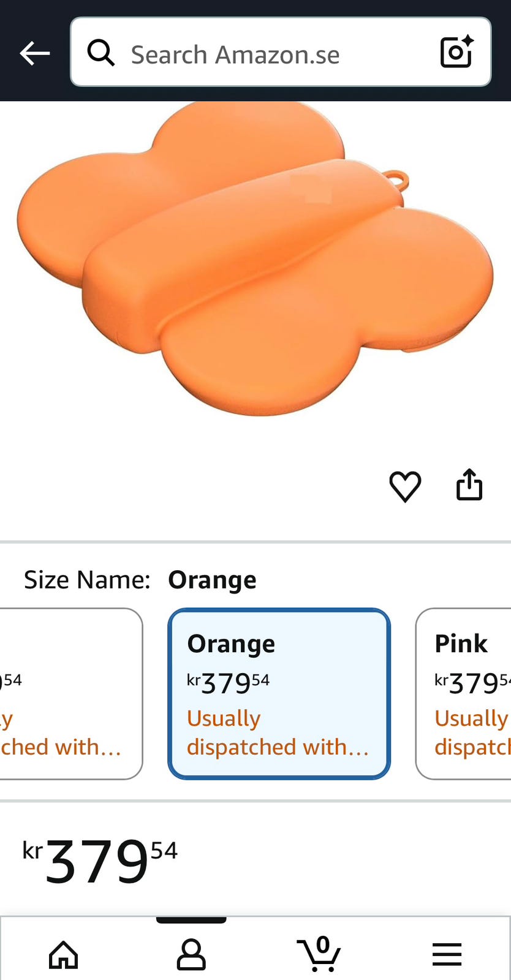Tap the share icon

tap(469, 485)
